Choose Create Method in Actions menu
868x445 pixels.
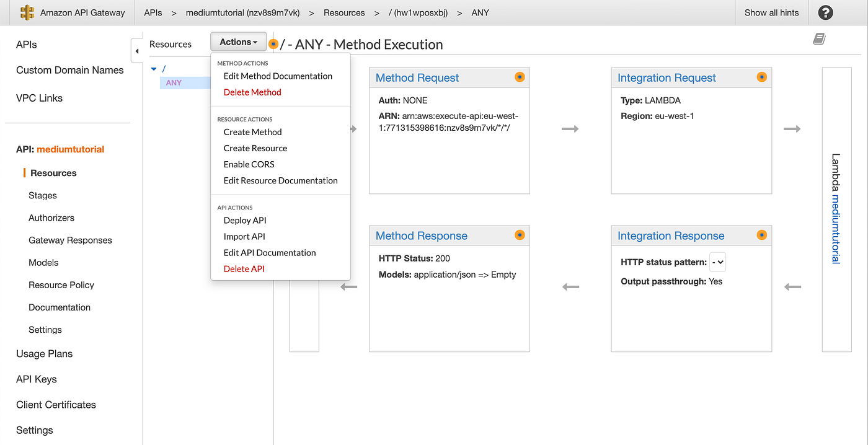252,132
